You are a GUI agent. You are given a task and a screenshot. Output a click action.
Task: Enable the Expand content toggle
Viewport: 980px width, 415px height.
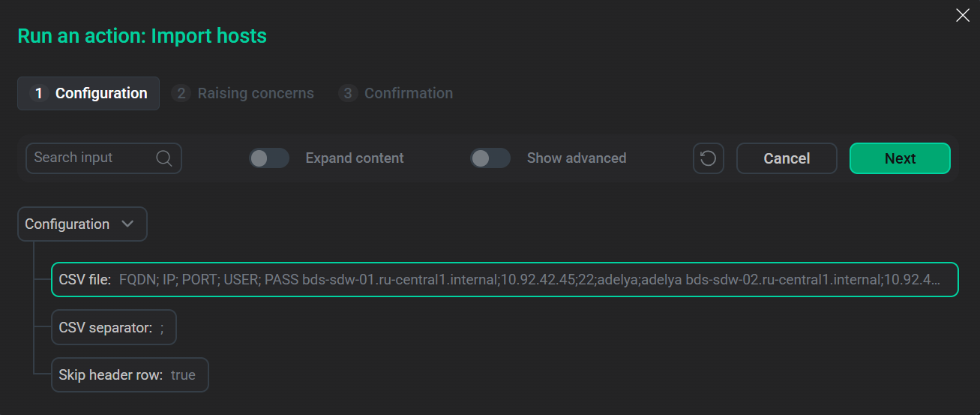269,158
